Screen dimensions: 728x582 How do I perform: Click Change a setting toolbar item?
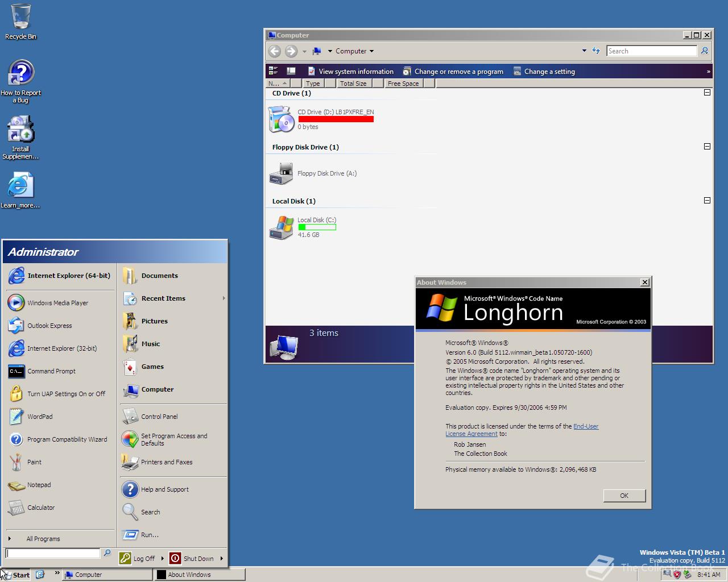click(x=544, y=72)
